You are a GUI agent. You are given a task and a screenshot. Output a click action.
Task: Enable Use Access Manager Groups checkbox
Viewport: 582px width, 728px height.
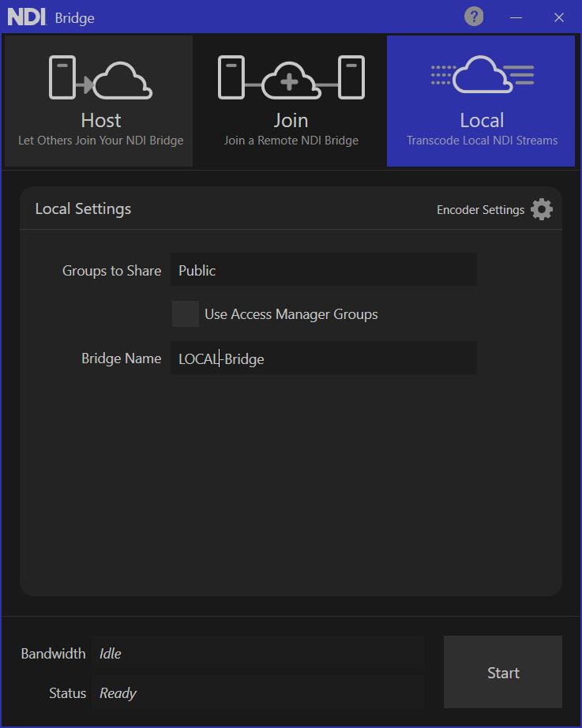coord(186,313)
